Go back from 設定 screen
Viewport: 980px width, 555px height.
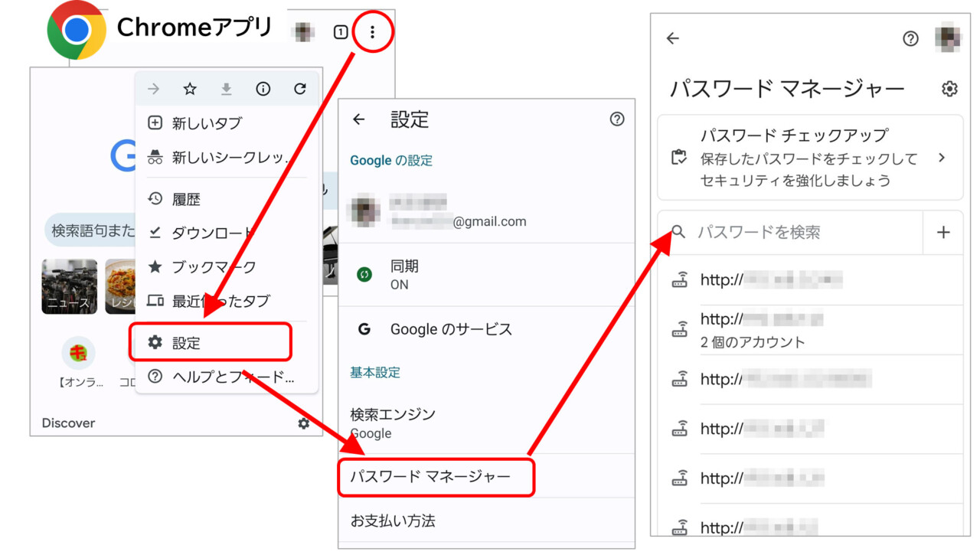tap(358, 119)
